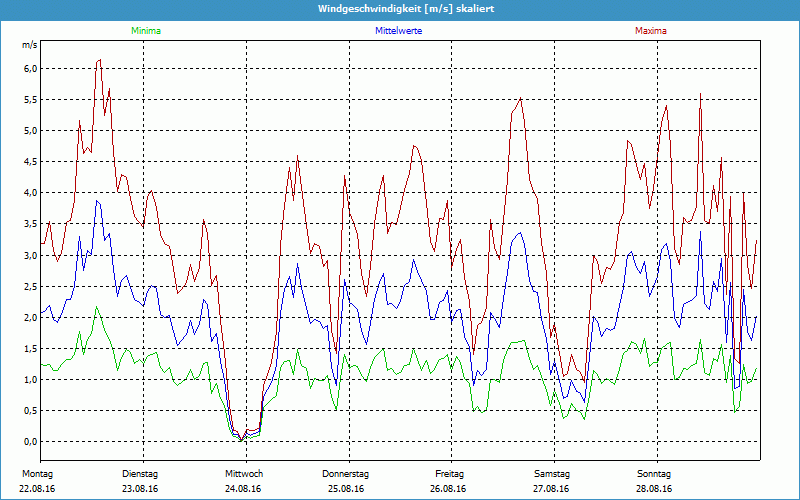The image size is (800, 500).
Task: Click the m/s axis unit label
Action: click(x=30, y=45)
